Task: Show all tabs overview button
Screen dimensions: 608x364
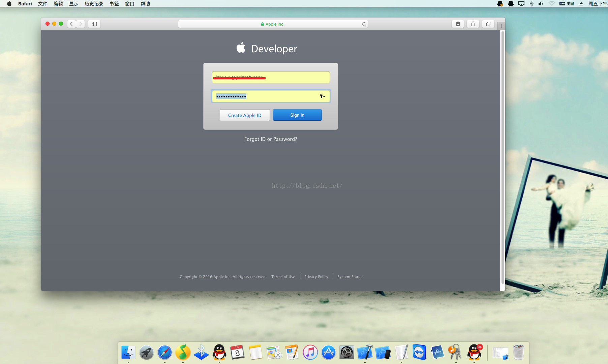Action: tap(488, 24)
